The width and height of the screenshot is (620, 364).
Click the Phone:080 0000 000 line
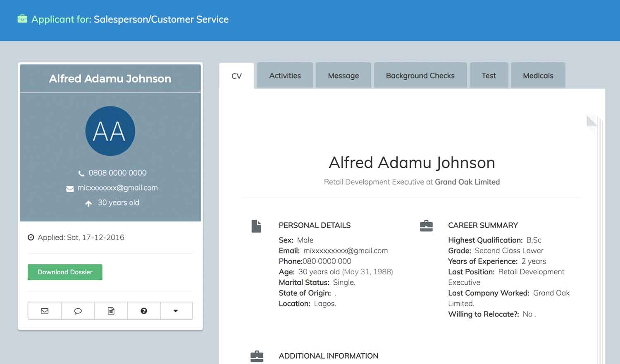tap(315, 261)
